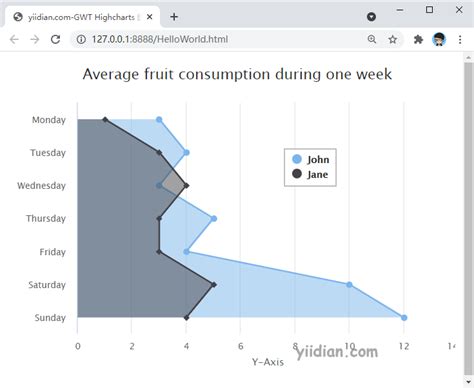The height and width of the screenshot is (388, 474).
Task: Bookmark the page with the star icon
Action: click(x=393, y=39)
